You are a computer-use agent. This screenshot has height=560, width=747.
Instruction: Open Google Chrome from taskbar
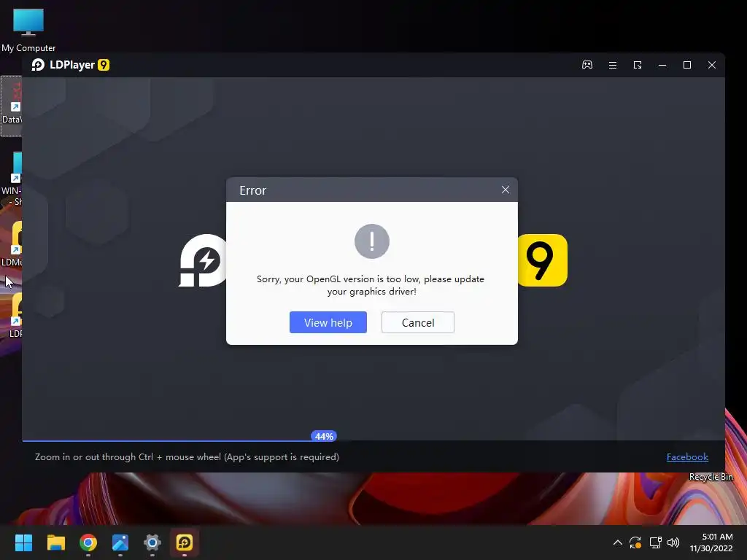click(88, 542)
